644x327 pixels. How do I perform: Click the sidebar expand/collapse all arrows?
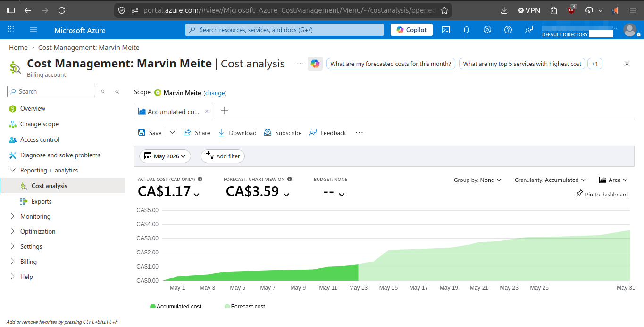pos(103,91)
